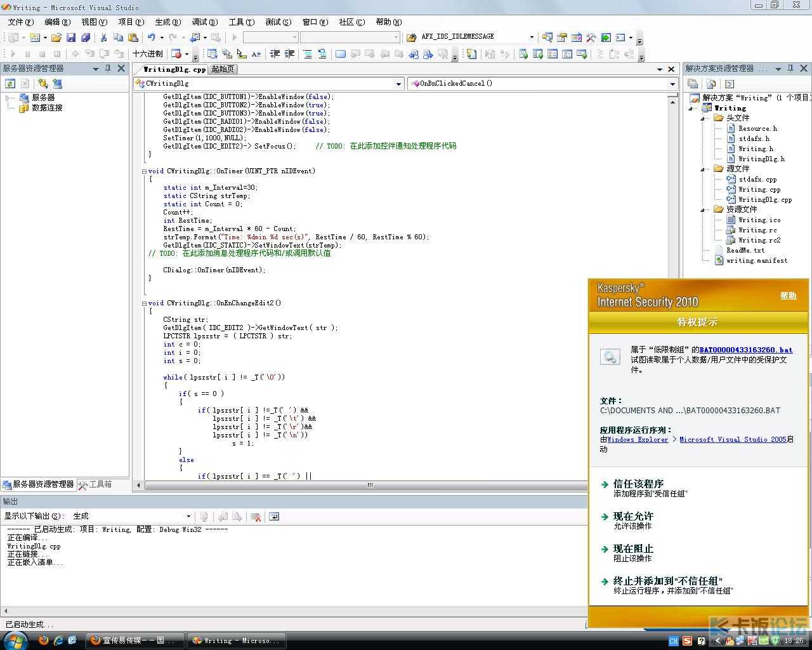Select Resource.h in Solution Explorer
The height and width of the screenshot is (650, 812).
(x=757, y=128)
